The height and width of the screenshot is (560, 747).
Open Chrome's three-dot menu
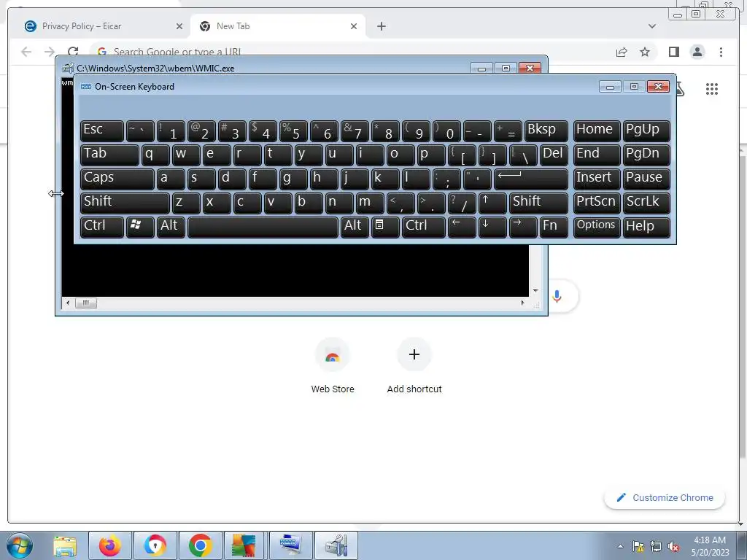point(721,52)
